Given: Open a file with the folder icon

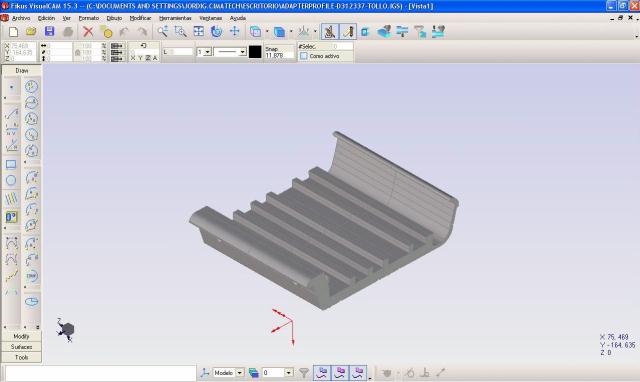Looking at the screenshot, I should 31,32.
